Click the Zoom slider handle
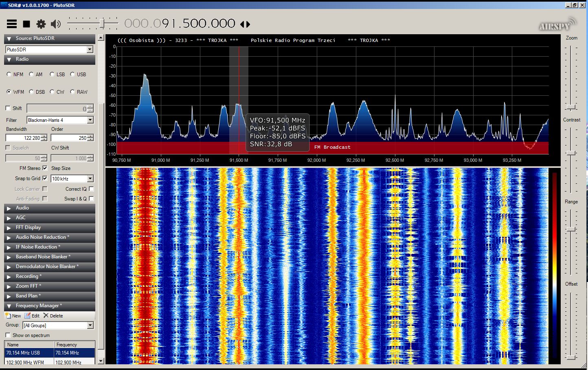588x370 pixels. click(x=571, y=107)
